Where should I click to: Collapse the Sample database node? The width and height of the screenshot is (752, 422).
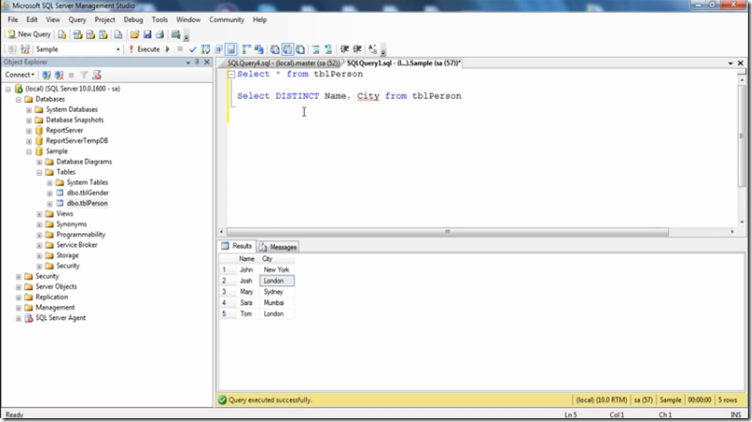click(x=29, y=152)
